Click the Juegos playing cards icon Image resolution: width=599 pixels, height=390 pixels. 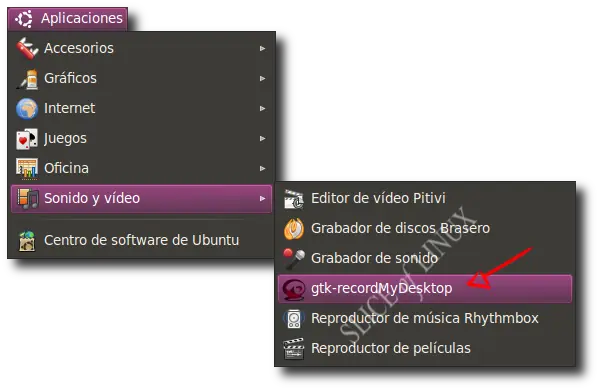[27, 139]
